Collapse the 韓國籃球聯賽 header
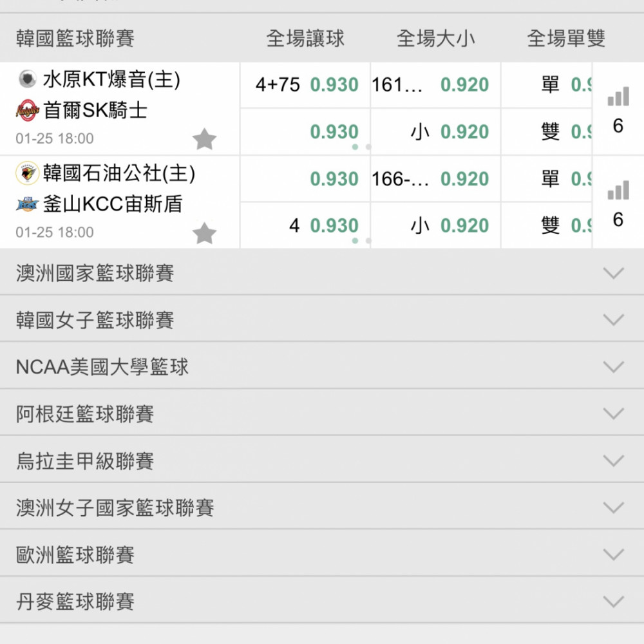 (75, 39)
